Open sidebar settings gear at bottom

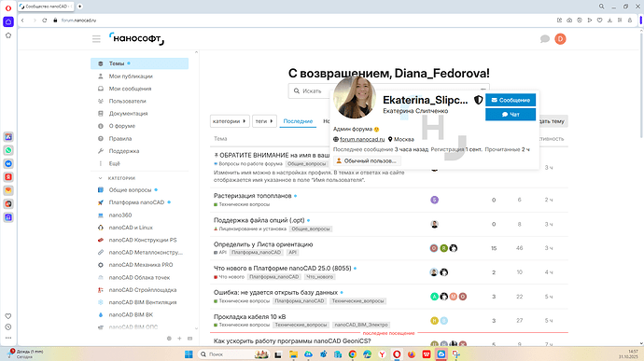click(x=169, y=339)
